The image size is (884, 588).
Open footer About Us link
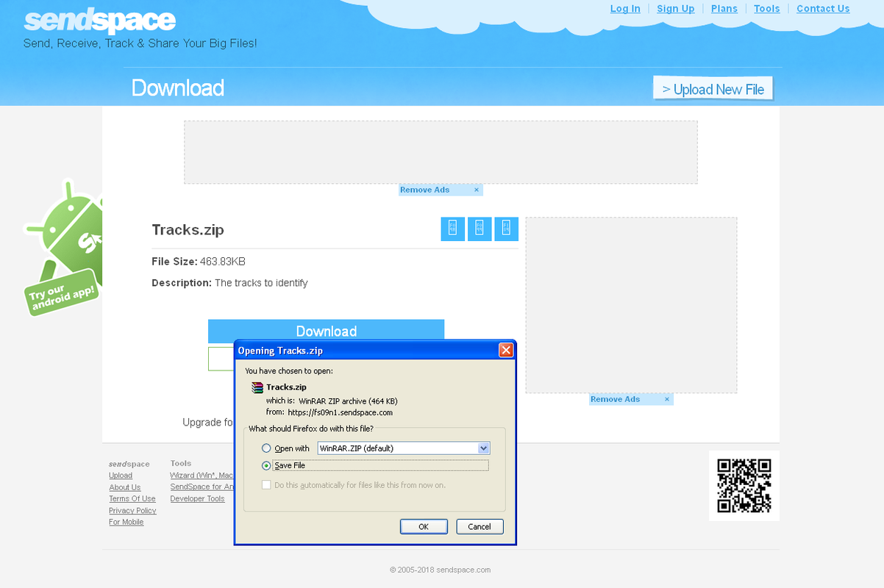(x=124, y=487)
